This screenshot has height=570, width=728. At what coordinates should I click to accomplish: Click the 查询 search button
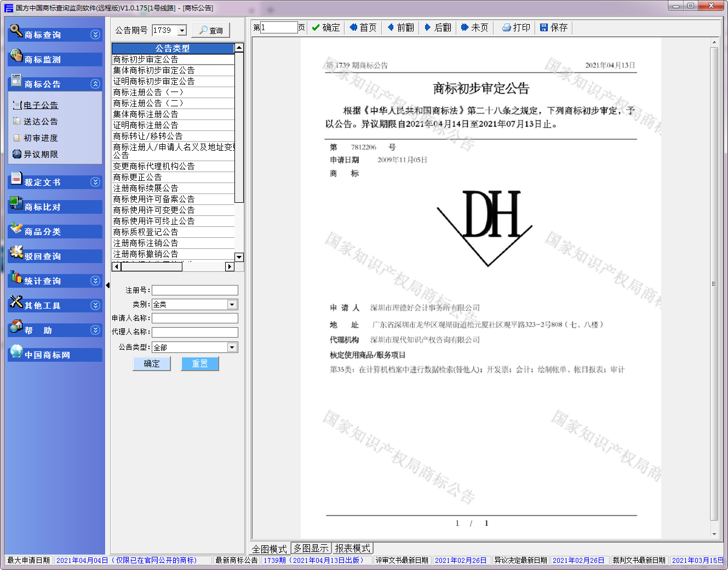coord(211,30)
